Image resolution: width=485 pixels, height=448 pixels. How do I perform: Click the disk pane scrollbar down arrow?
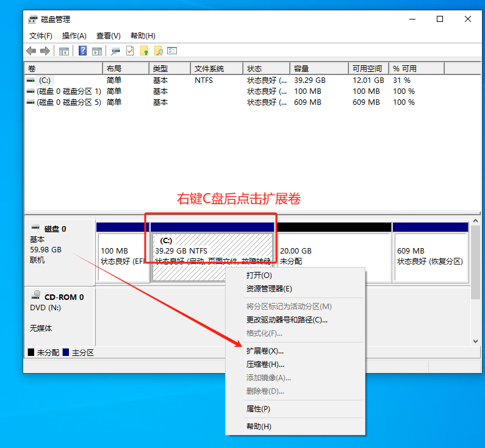tap(475, 341)
